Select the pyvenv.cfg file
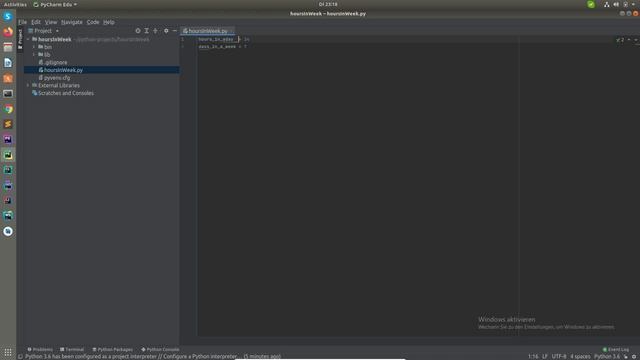This screenshot has width=640, height=360. point(54,78)
